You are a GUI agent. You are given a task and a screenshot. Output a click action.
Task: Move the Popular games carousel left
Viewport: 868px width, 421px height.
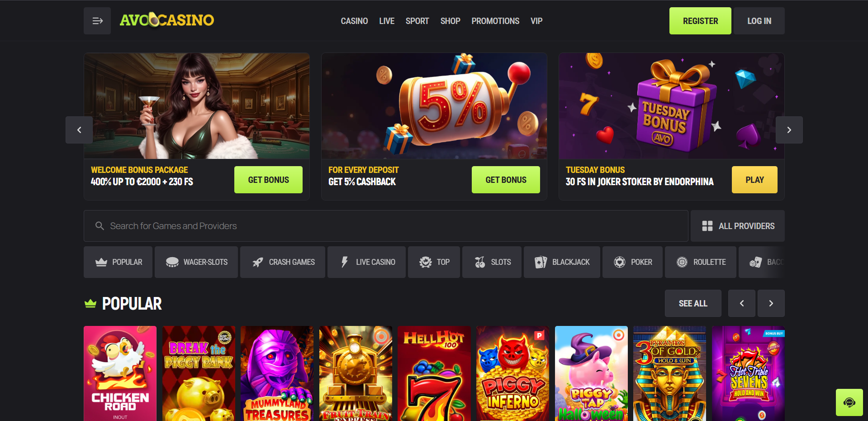(742, 303)
